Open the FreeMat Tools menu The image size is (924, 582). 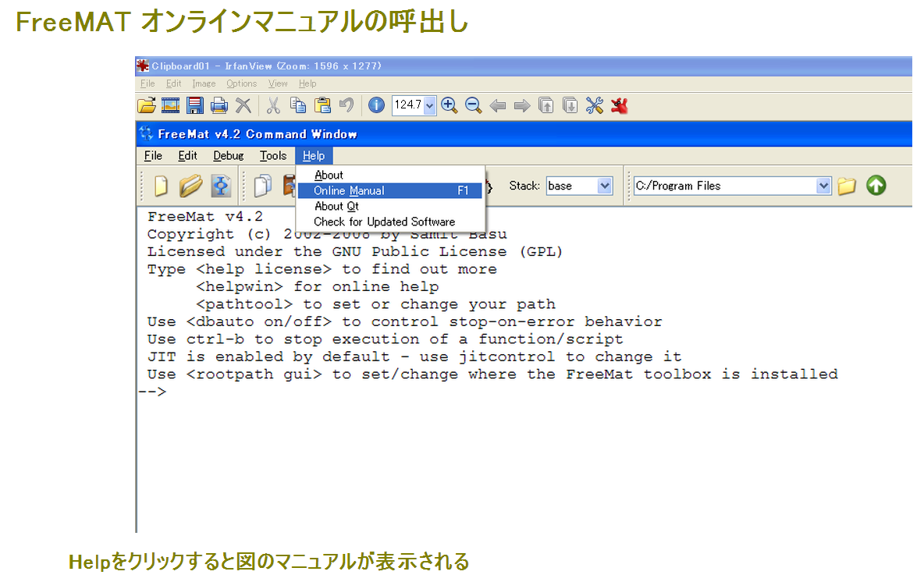coord(273,155)
